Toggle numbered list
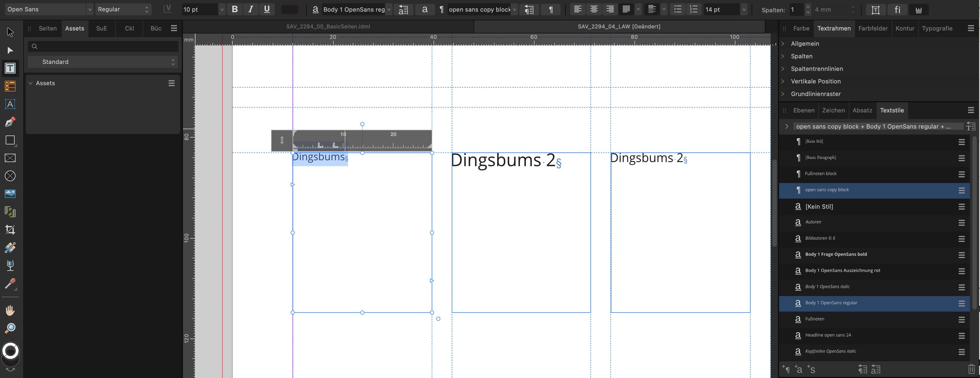 point(694,9)
